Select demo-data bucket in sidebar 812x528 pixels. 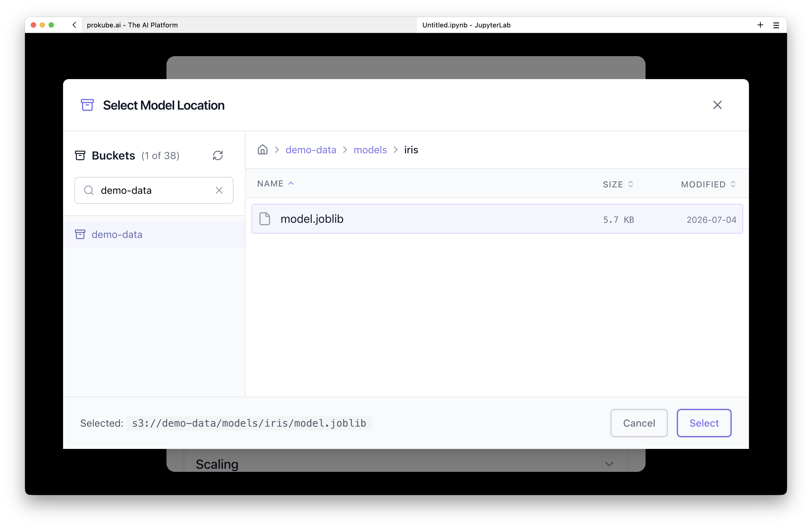click(154, 235)
